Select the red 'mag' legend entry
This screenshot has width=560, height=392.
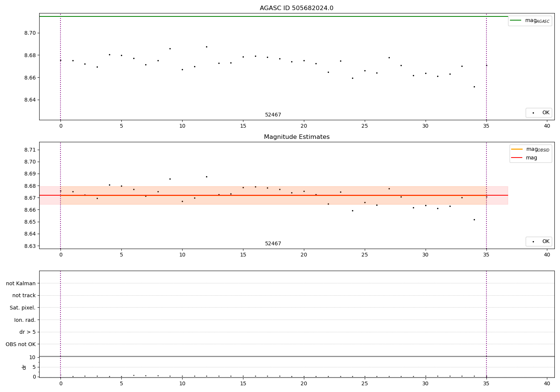[x=524, y=158]
